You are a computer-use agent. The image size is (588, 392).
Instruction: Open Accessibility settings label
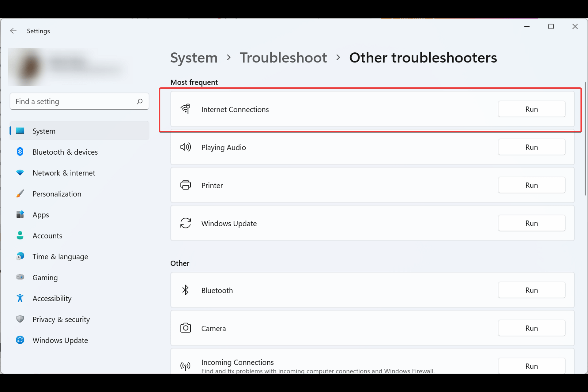[52, 299]
